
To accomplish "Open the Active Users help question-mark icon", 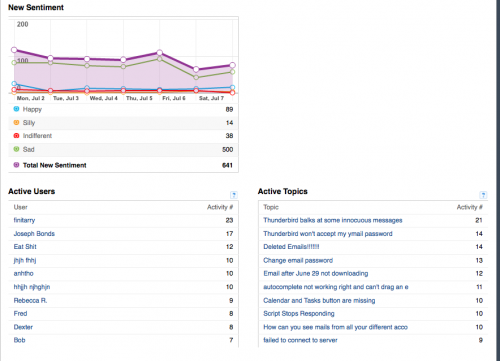I will [234, 195].
